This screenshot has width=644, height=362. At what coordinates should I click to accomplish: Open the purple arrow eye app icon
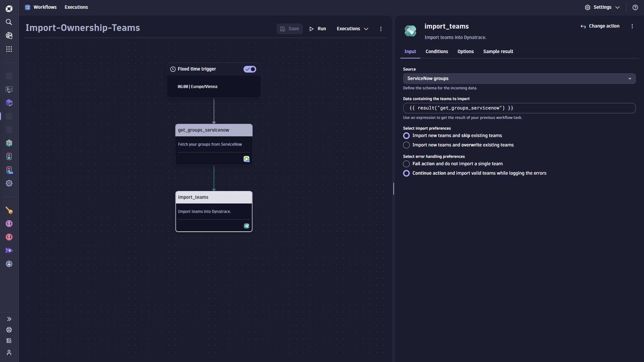point(9,250)
